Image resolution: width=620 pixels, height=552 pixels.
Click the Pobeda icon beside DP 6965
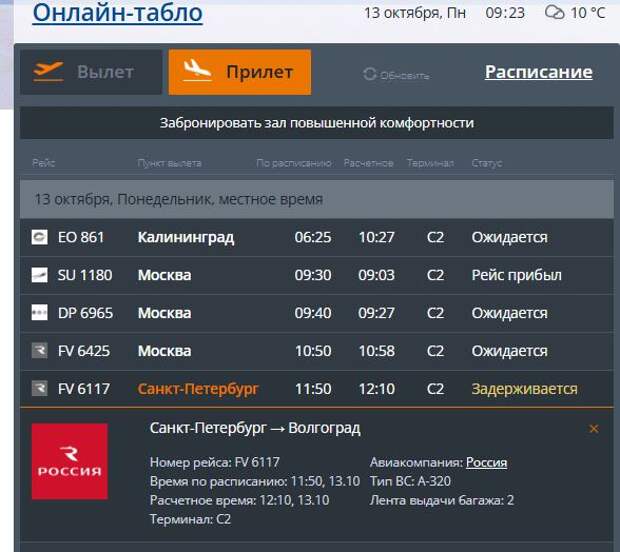pos(40,313)
